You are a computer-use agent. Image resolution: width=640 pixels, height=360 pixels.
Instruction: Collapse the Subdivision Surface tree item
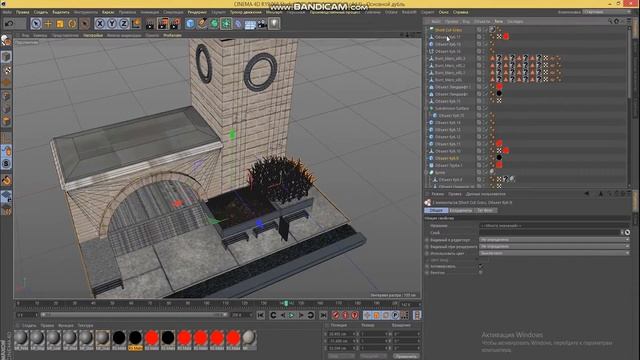tap(427, 108)
